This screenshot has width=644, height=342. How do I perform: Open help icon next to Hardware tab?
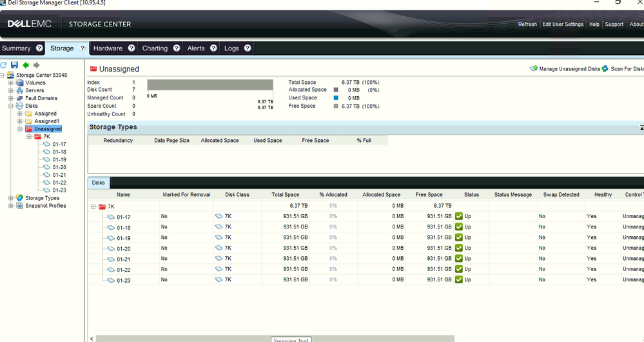(x=132, y=48)
